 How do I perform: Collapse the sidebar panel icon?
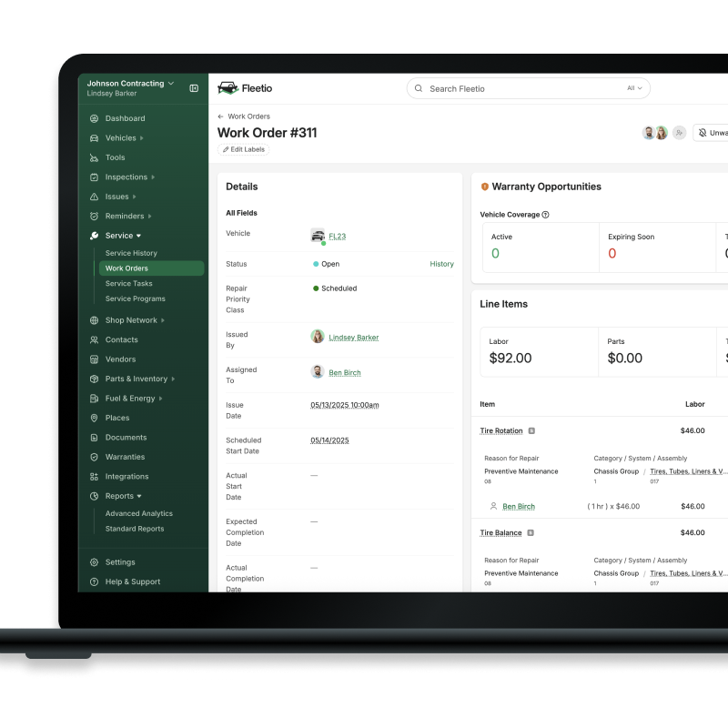point(194,88)
